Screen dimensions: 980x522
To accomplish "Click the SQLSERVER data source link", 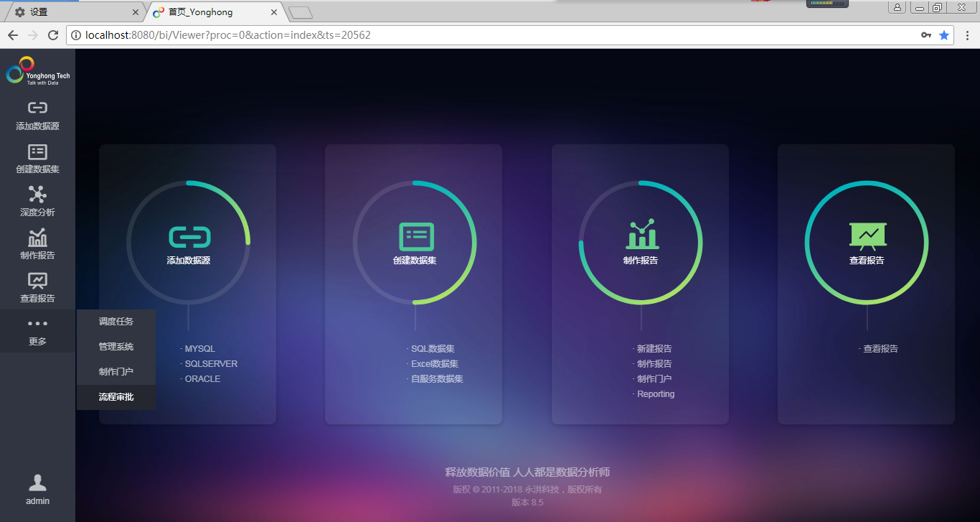I will tap(211, 364).
